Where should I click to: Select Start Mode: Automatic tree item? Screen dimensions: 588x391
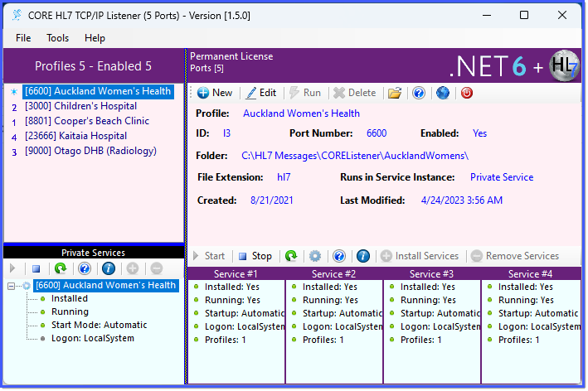pyautogui.click(x=99, y=325)
